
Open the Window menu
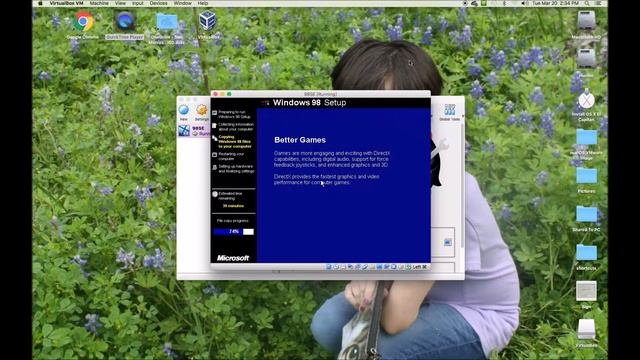182,3
